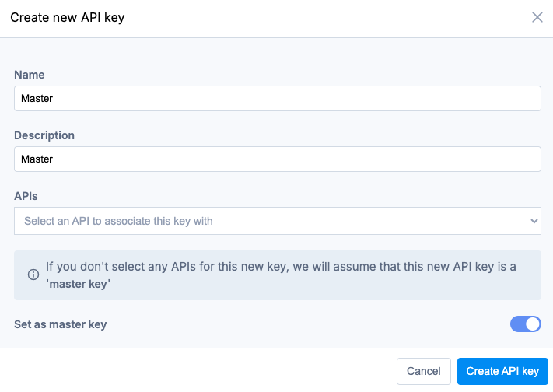Image resolution: width=553 pixels, height=392 pixels.
Task: Click the "Create new API key" title
Action: tap(67, 17)
